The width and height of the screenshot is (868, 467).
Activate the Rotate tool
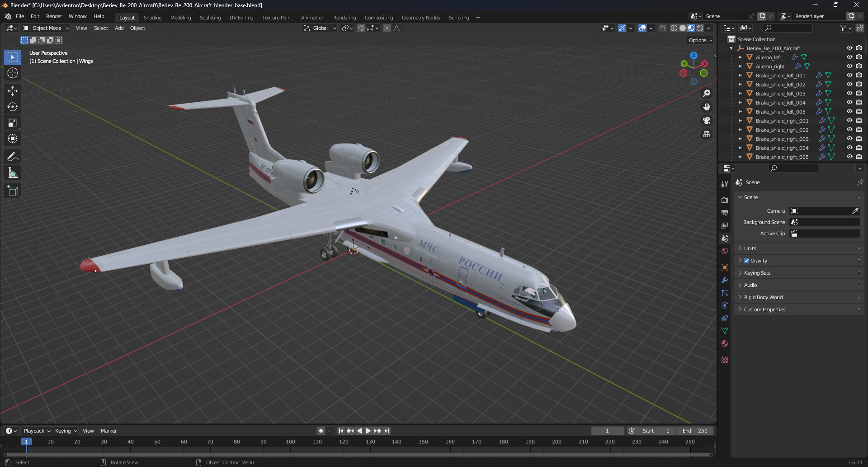click(13, 107)
